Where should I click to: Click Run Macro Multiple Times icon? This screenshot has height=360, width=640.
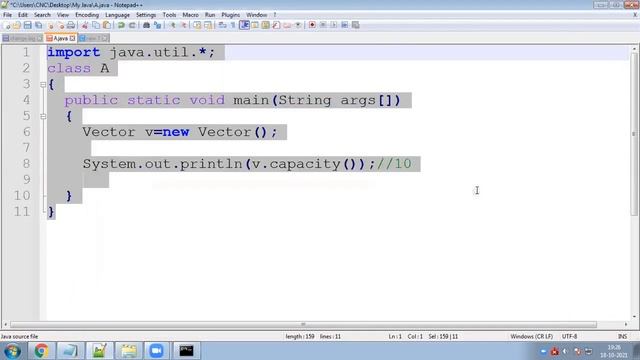click(x=344, y=25)
